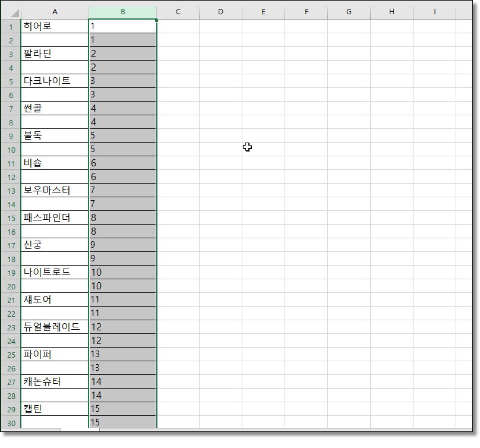
Task: Select column B header
Action: pos(123,12)
